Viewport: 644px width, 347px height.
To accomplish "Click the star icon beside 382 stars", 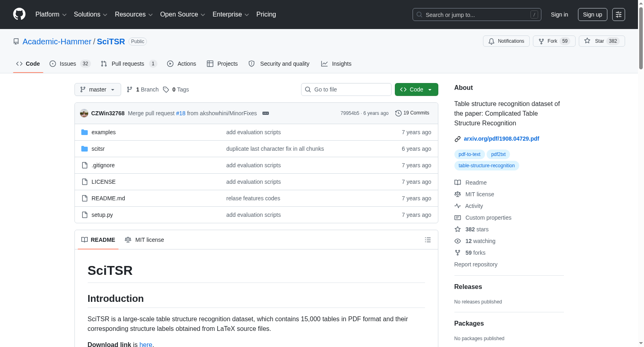I will click(458, 229).
